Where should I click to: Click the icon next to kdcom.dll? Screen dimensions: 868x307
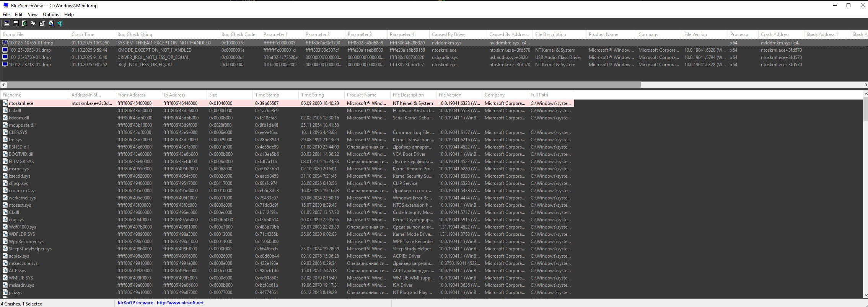(x=5, y=118)
